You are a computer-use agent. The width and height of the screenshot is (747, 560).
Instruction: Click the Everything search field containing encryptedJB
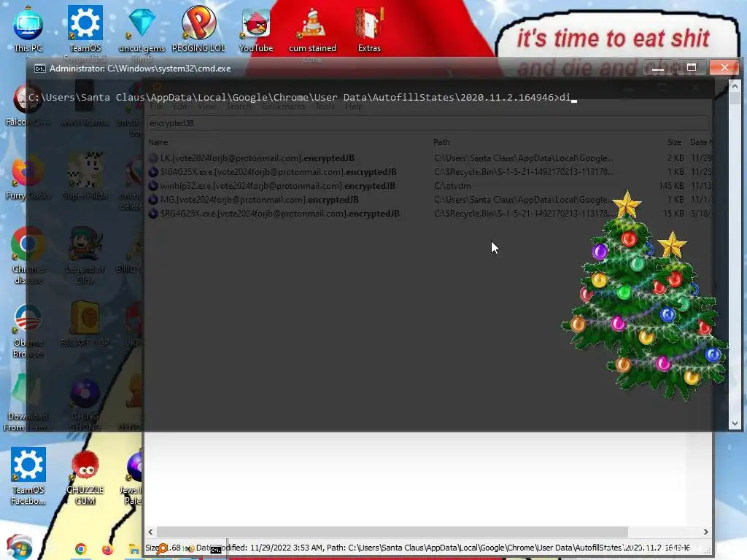pos(427,123)
